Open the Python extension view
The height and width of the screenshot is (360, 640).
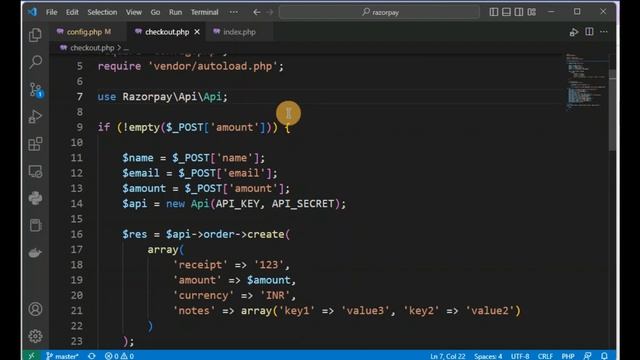coord(36,198)
